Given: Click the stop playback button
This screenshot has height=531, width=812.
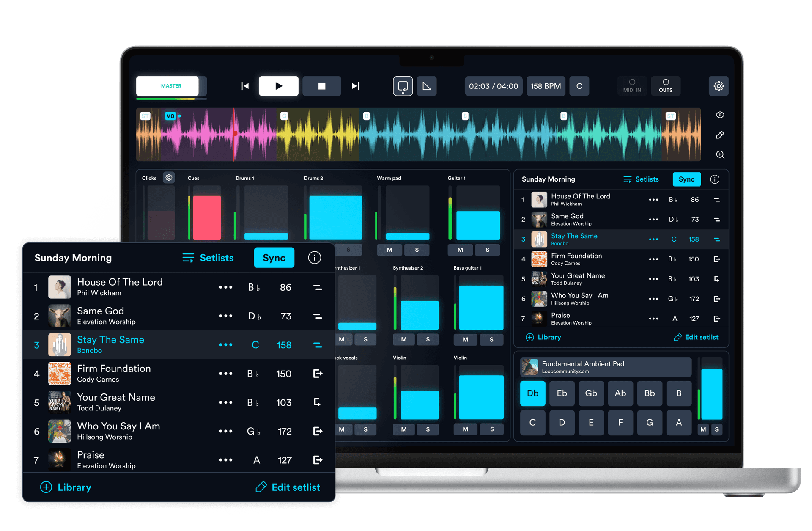Looking at the screenshot, I should pyautogui.click(x=321, y=86).
